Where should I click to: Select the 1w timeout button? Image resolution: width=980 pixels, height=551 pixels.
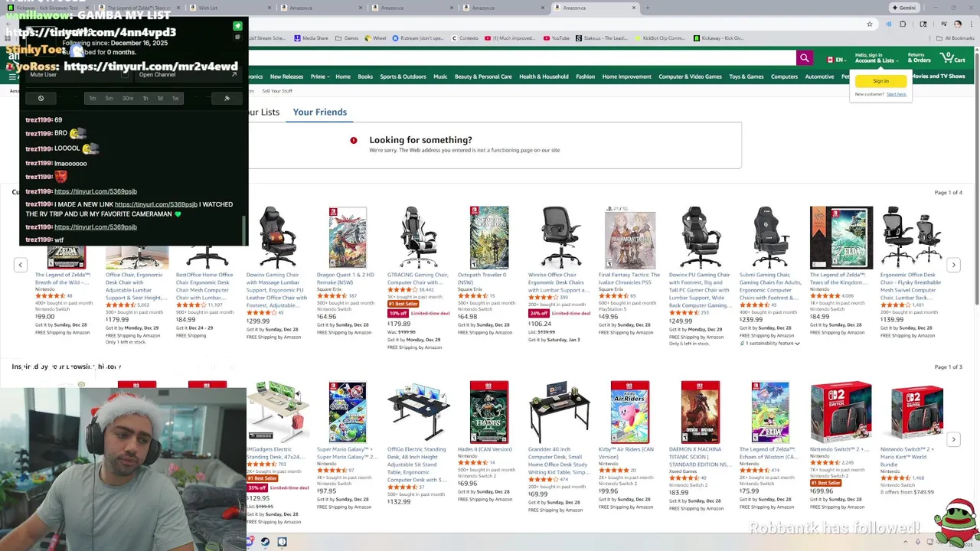point(175,98)
